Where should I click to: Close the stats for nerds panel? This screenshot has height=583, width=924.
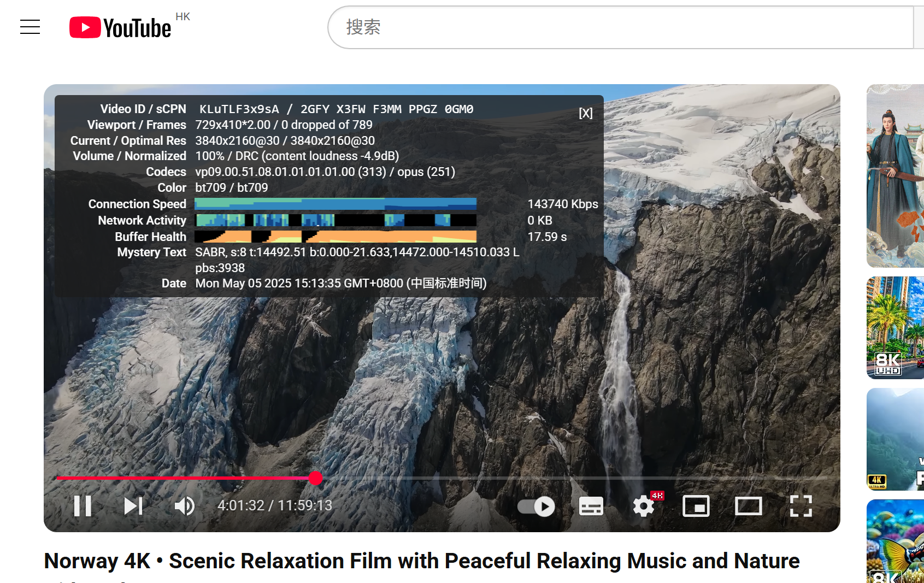tap(586, 113)
